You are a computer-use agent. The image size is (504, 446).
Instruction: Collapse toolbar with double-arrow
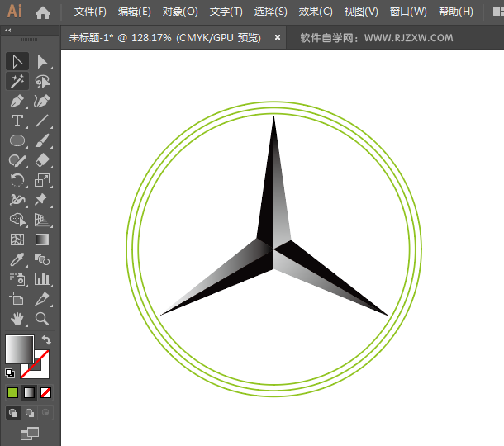[8, 31]
